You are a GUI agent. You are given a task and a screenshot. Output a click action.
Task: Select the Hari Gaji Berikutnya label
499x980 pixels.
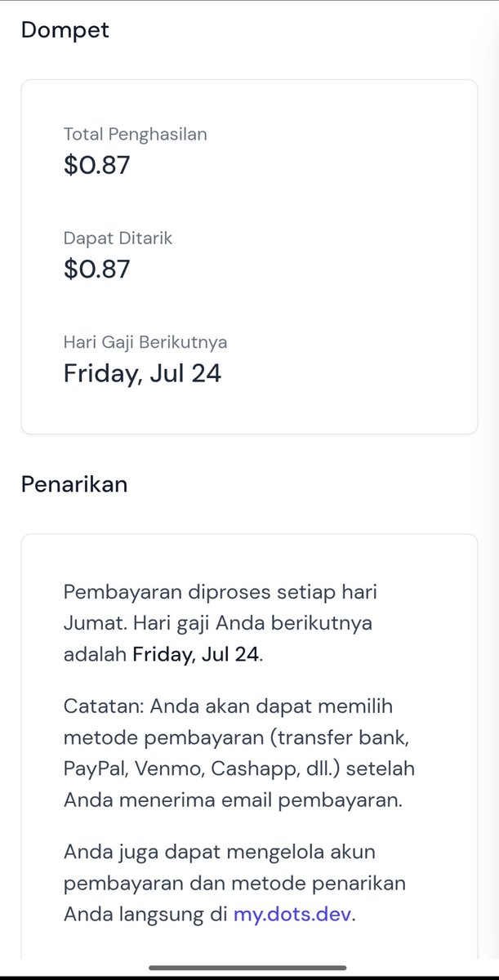point(145,342)
